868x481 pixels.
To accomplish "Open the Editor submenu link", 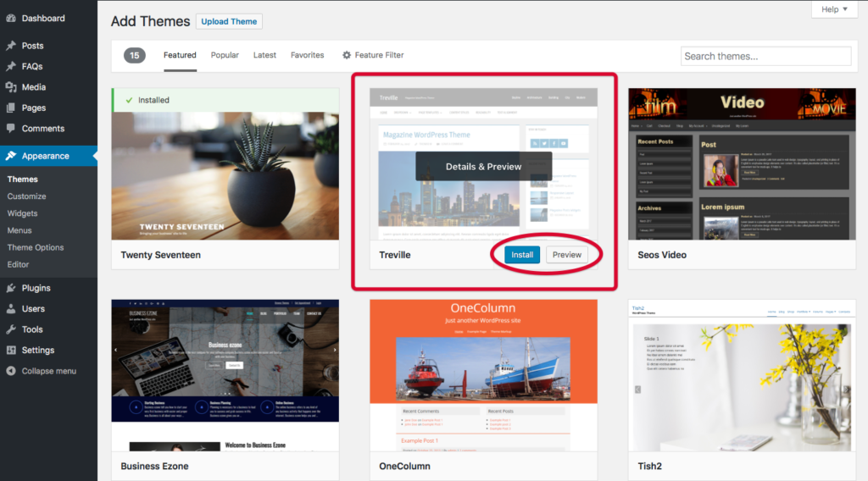I will pyautogui.click(x=19, y=265).
